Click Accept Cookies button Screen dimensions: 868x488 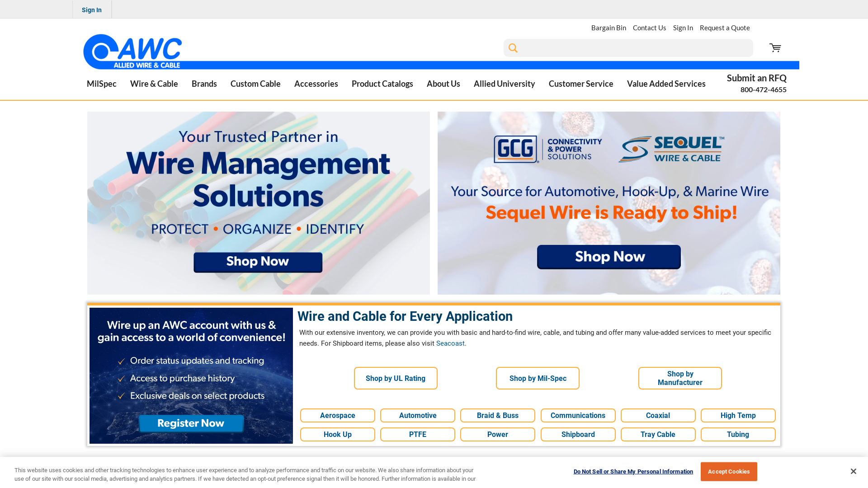pos(729,471)
